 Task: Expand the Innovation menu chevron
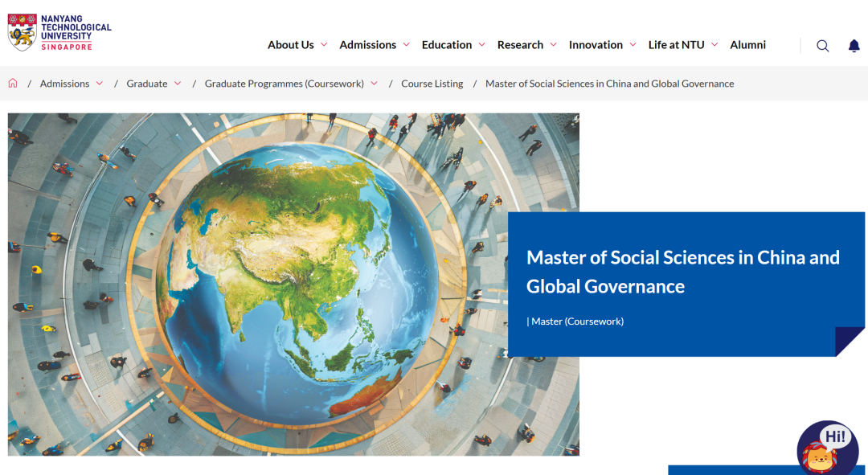[x=633, y=45]
